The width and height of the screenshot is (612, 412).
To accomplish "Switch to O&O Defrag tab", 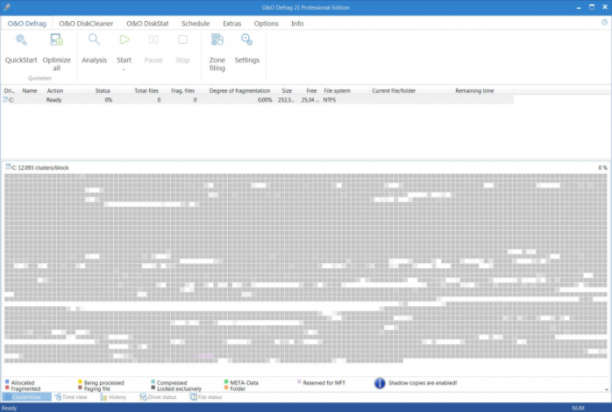I will click(x=27, y=23).
